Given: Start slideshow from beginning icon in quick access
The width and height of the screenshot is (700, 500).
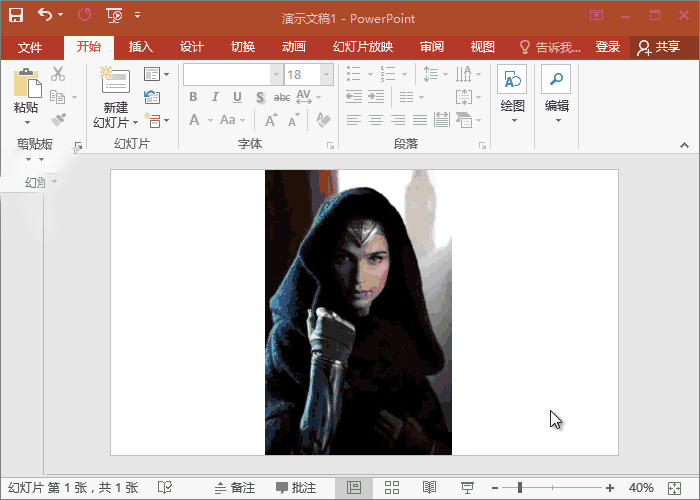Looking at the screenshot, I should [x=115, y=15].
